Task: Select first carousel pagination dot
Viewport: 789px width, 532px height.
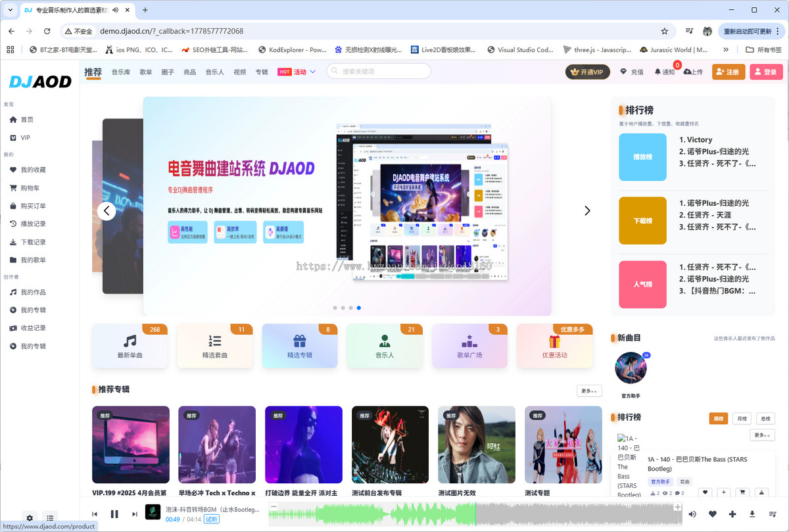Action: pyautogui.click(x=335, y=307)
